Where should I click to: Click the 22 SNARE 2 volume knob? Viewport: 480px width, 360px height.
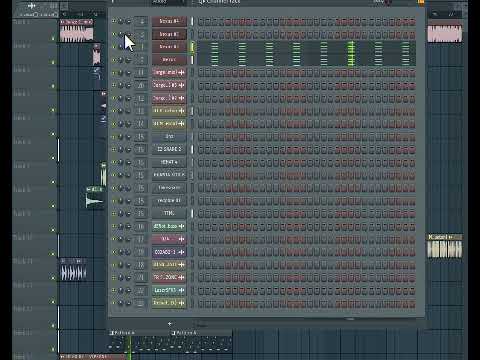128,149
